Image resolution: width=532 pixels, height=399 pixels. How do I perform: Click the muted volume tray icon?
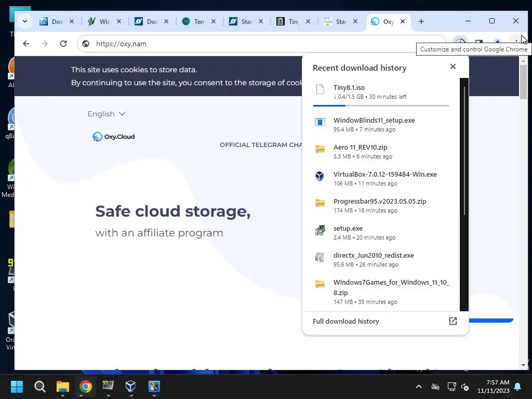[465, 387]
